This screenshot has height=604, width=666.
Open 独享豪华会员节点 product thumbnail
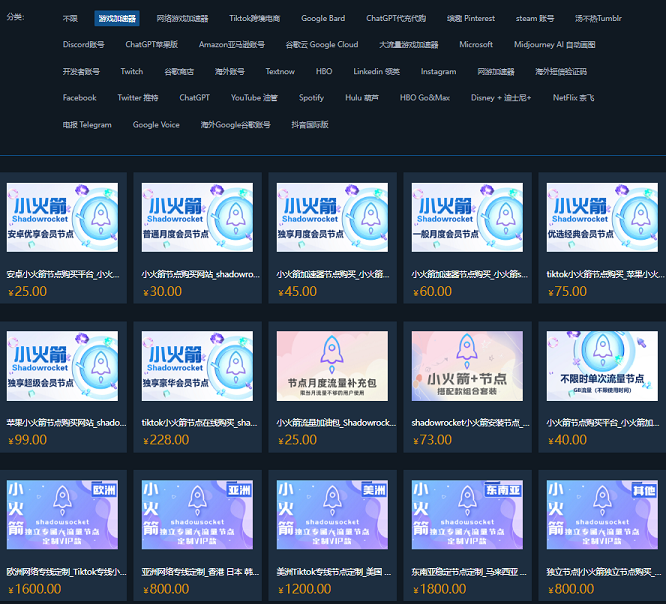(198, 366)
